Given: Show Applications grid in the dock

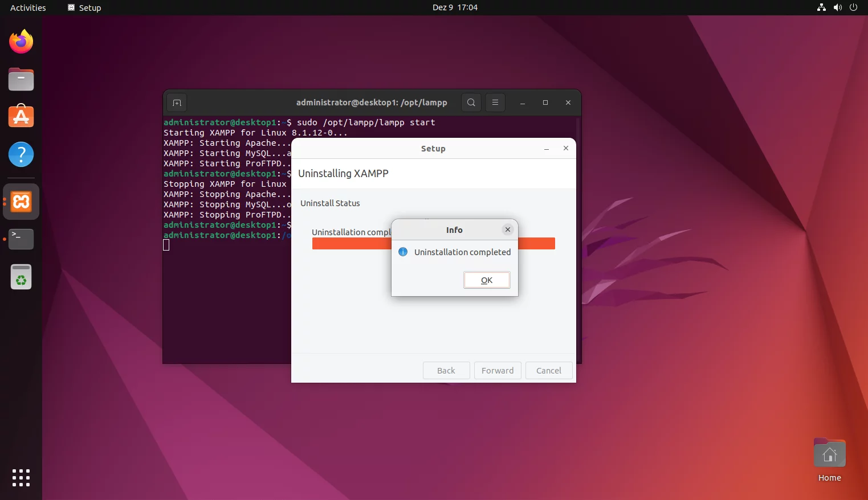Looking at the screenshot, I should [21, 478].
